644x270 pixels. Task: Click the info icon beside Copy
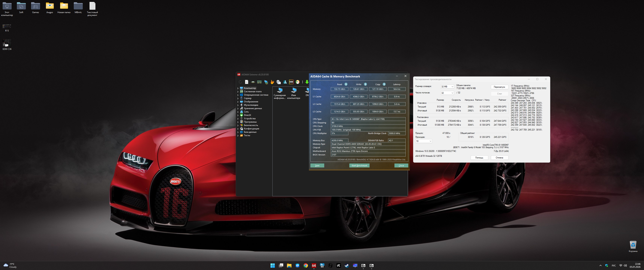[384, 84]
